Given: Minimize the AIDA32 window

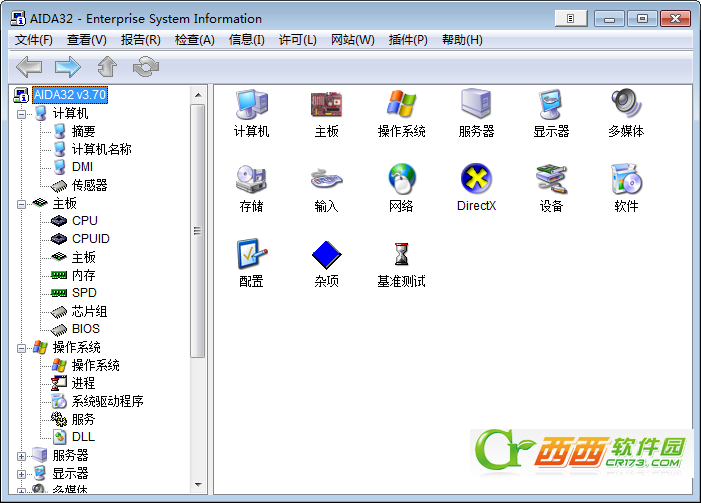Looking at the screenshot, I should [x=609, y=19].
